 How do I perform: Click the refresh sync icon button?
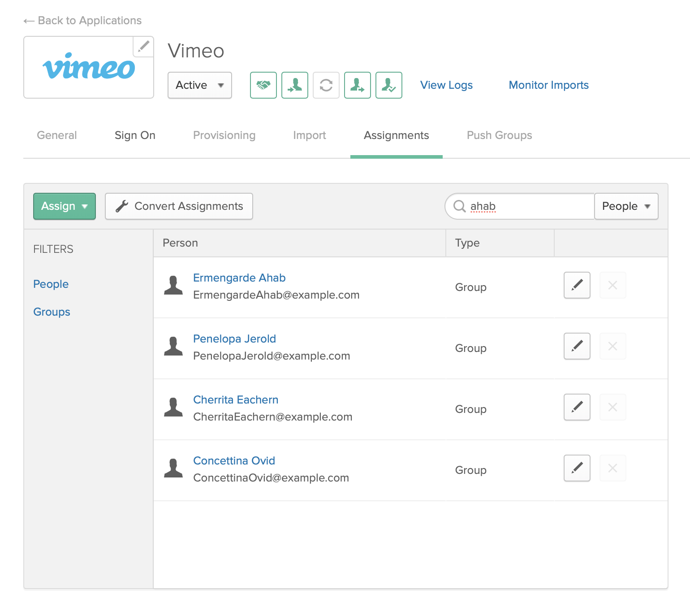point(326,85)
